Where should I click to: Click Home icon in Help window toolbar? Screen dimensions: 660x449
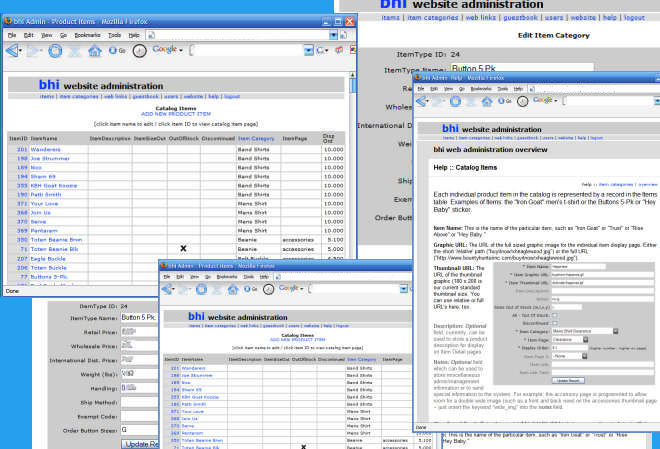[487, 101]
